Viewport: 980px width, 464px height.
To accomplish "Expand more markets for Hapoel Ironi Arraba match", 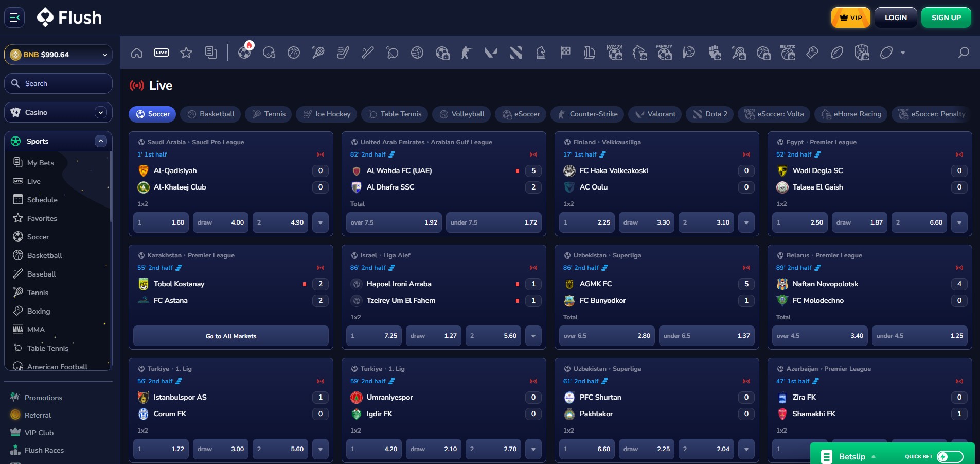I will coord(533,336).
